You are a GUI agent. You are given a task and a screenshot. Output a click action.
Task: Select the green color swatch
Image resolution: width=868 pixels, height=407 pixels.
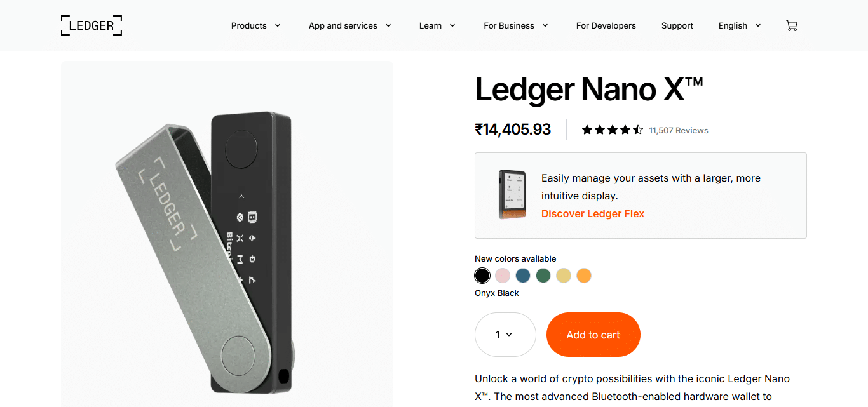pyautogui.click(x=543, y=276)
